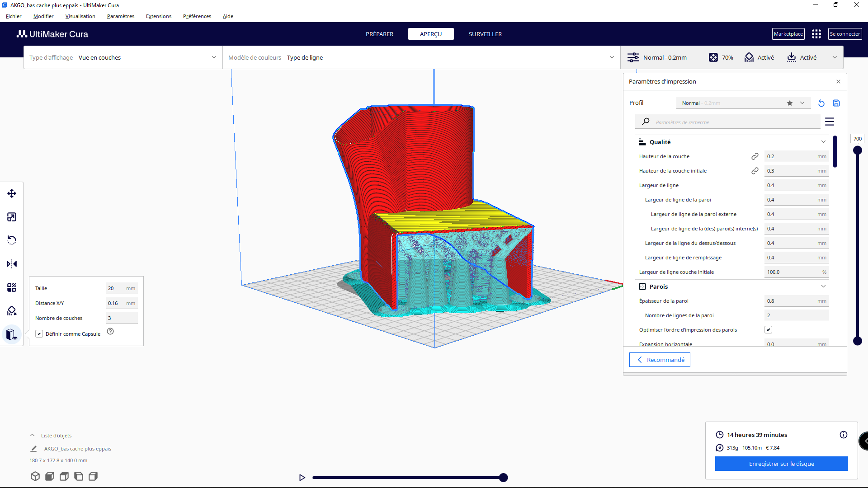
Task: Click the infill 70% icon
Action: click(x=713, y=57)
